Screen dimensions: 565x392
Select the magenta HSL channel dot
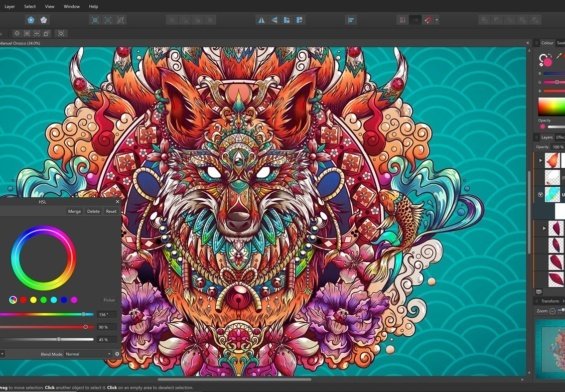coord(74,300)
